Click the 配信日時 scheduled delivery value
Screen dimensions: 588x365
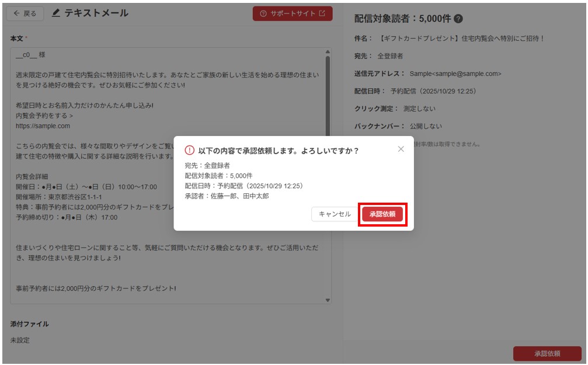pyautogui.click(x=433, y=91)
